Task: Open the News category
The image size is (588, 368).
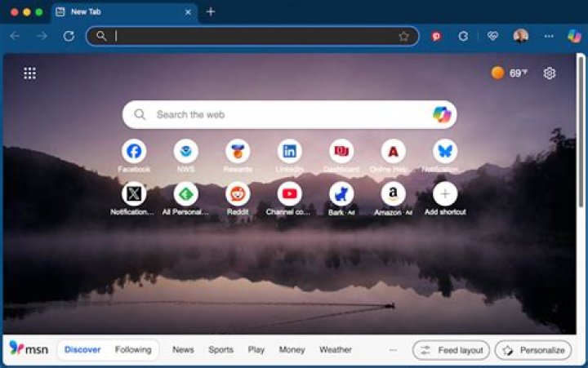Action: 183,349
